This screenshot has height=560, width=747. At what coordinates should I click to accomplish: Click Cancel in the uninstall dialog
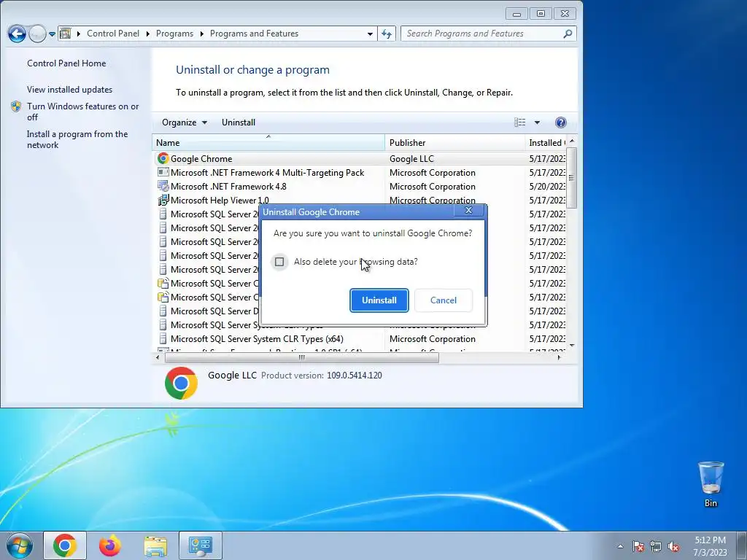[x=443, y=300]
